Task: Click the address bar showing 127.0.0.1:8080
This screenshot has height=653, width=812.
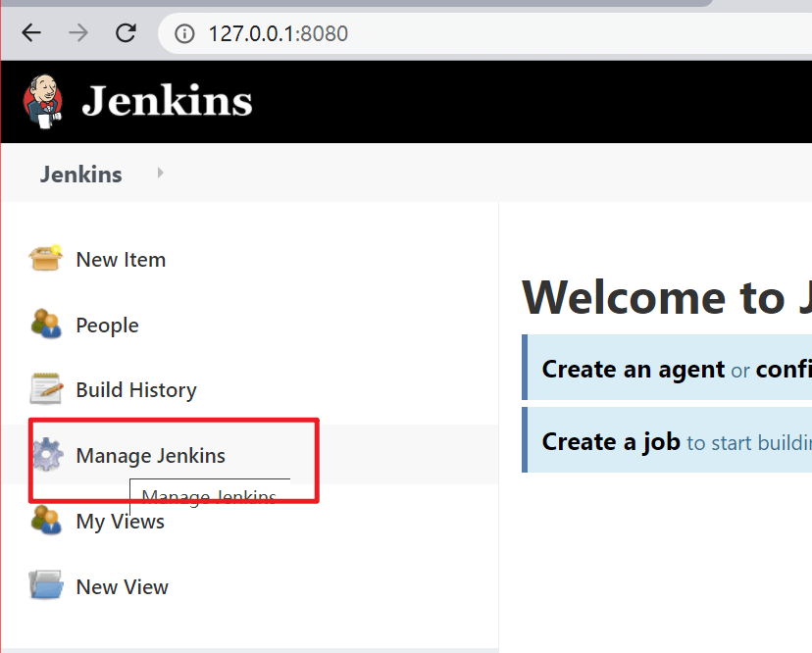Action: [x=486, y=34]
